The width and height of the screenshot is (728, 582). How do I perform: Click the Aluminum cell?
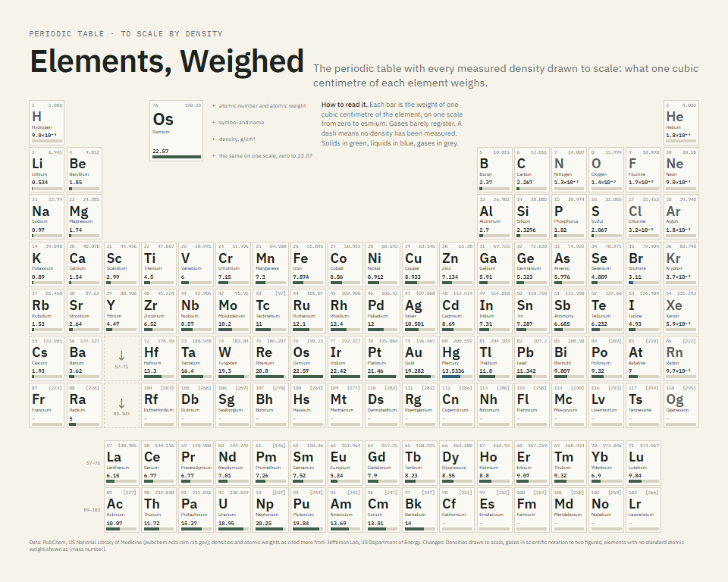(494, 217)
